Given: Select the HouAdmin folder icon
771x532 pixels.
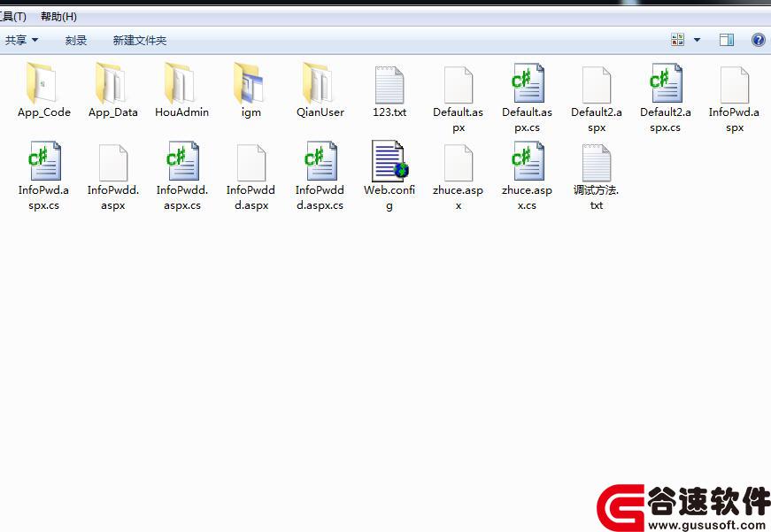Looking at the screenshot, I should coord(181,83).
